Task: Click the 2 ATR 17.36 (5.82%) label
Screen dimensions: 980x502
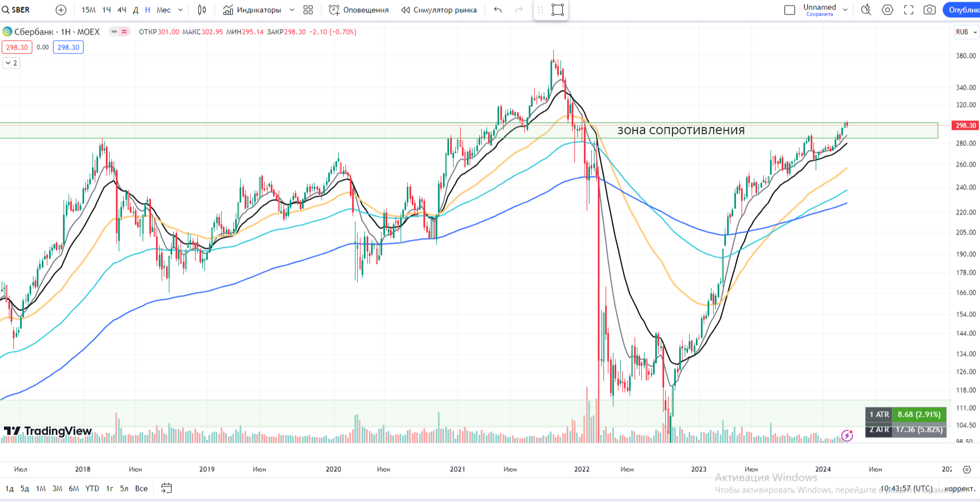Action: [906, 430]
